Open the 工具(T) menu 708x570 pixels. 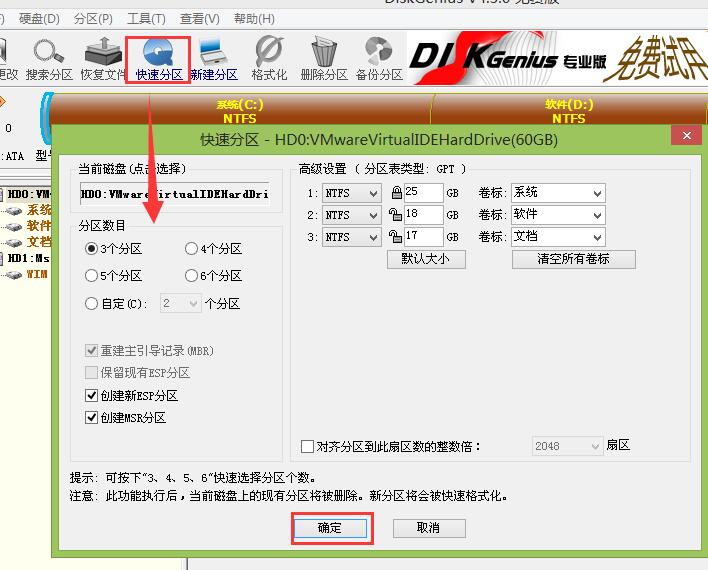point(146,19)
